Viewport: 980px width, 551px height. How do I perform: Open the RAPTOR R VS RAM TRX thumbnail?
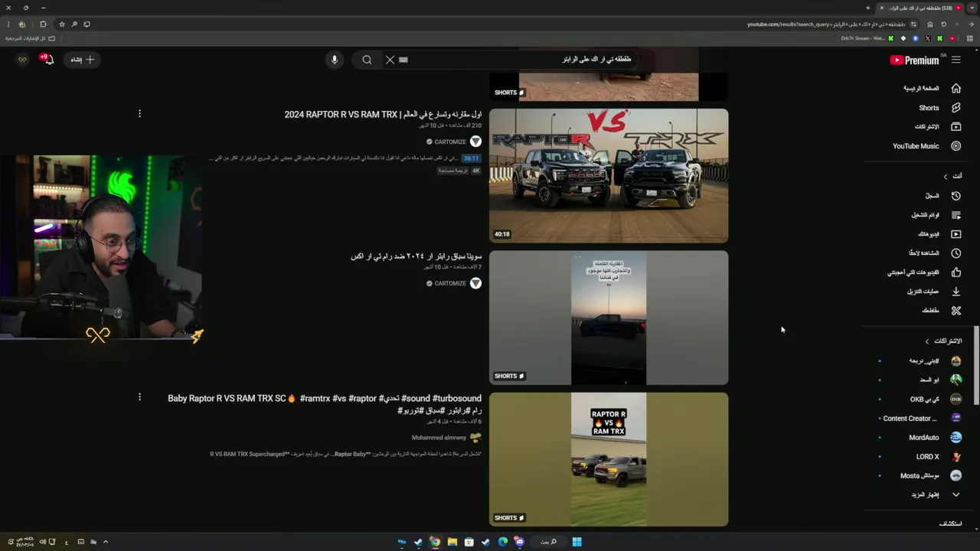tap(609, 175)
